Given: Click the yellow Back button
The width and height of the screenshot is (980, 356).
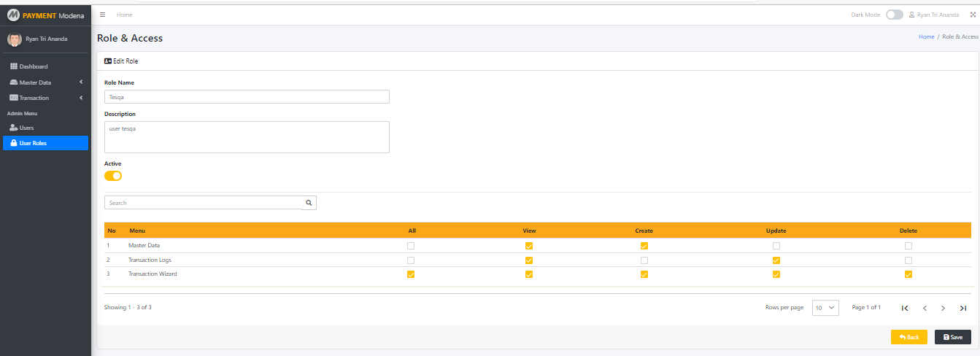Looking at the screenshot, I should pyautogui.click(x=908, y=337).
